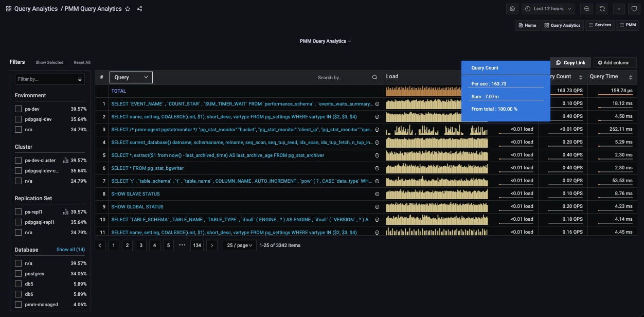The width and height of the screenshot is (644, 317).
Task: Click the chart icon next to ps-dev-cluster
Action: [65, 161]
